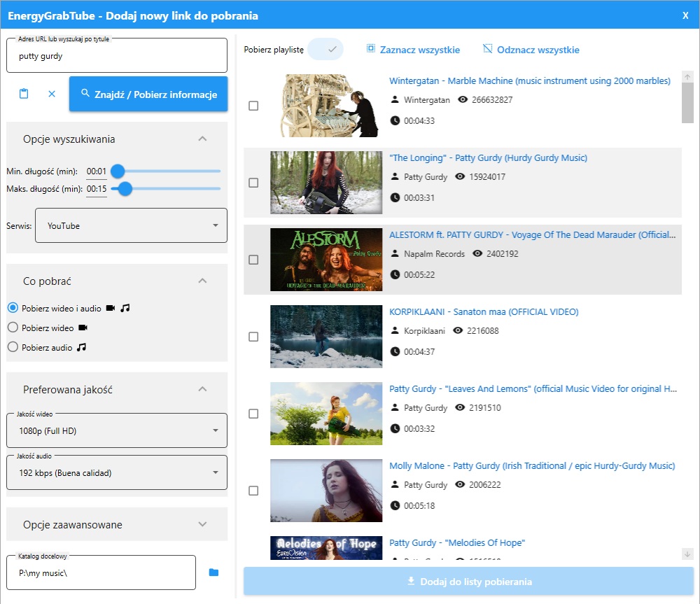Open the Jakość audio 192 kbps dropdown
The image size is (700, 604).
pos(117,472)
